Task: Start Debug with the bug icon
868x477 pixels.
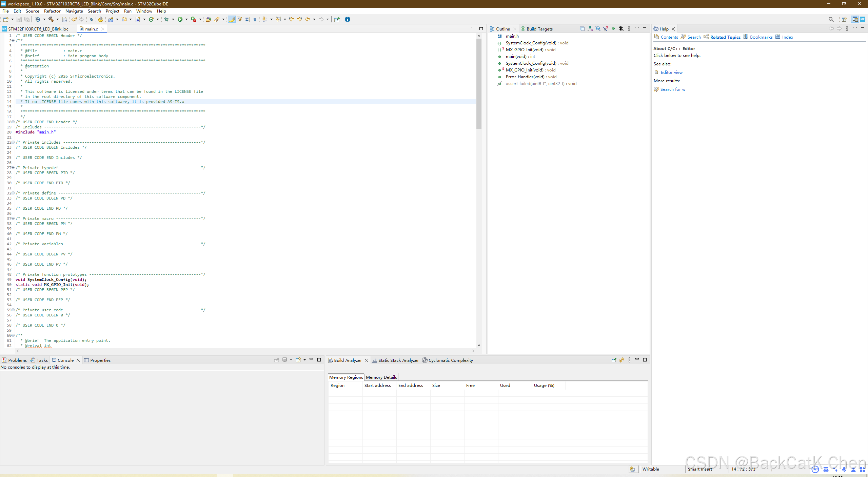Action: (166, 19)
